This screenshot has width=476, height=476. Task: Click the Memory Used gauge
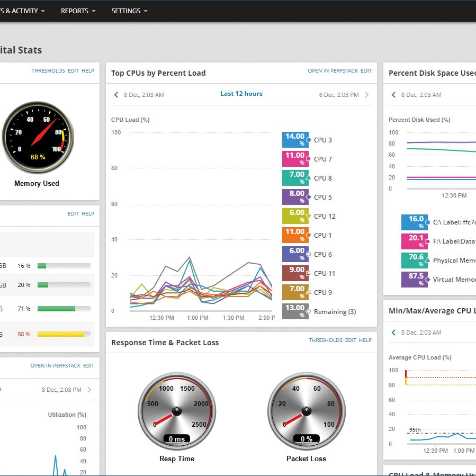(38, 137)
